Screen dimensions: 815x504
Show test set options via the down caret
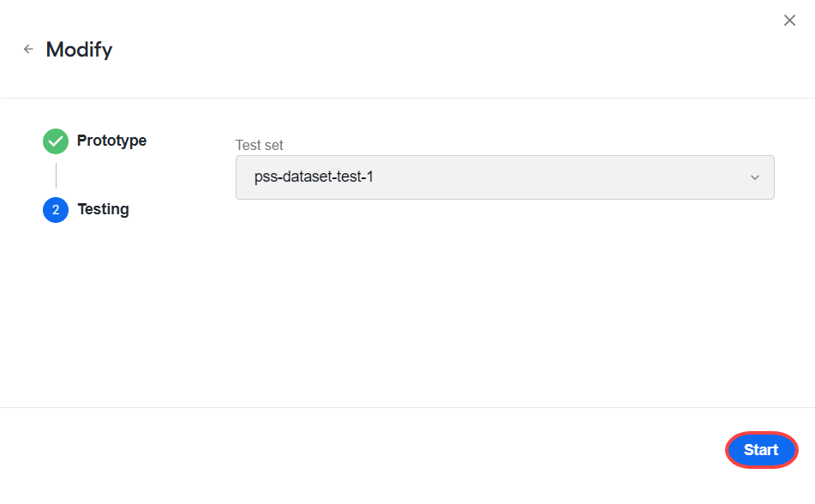click(755, 177)
